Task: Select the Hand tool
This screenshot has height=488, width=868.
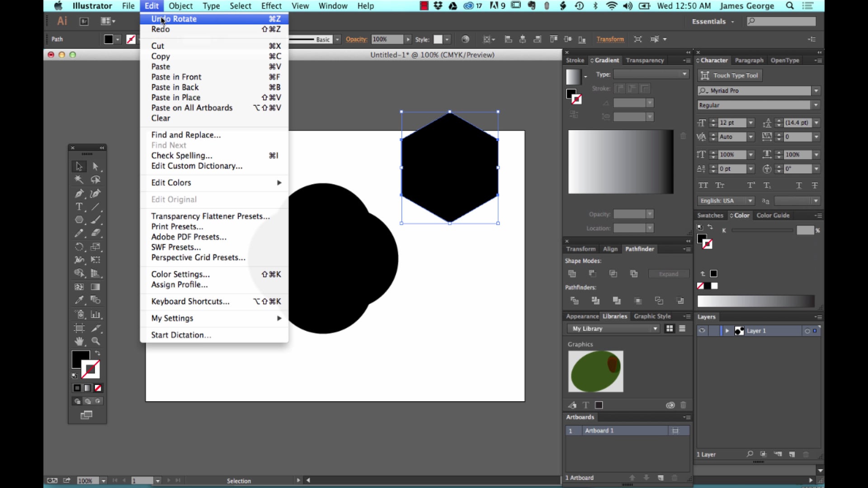Action: click(79, 341)
